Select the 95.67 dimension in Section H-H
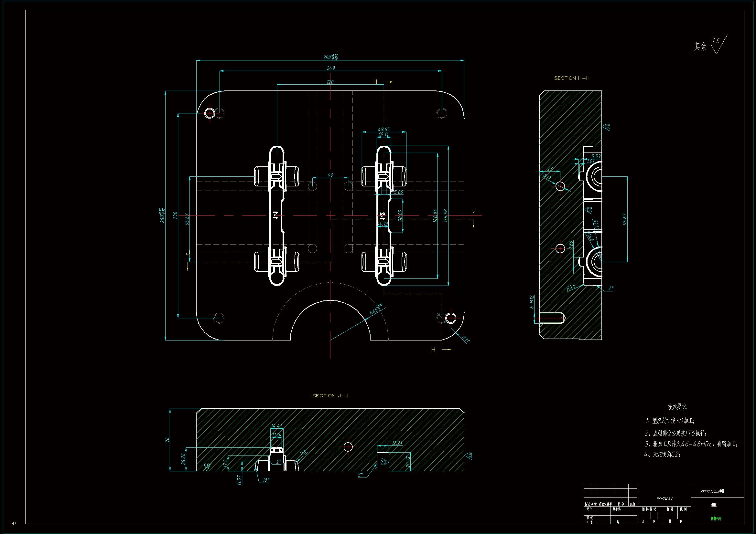Viewport: 756px width, 534px height. click(x=625, y=219)
